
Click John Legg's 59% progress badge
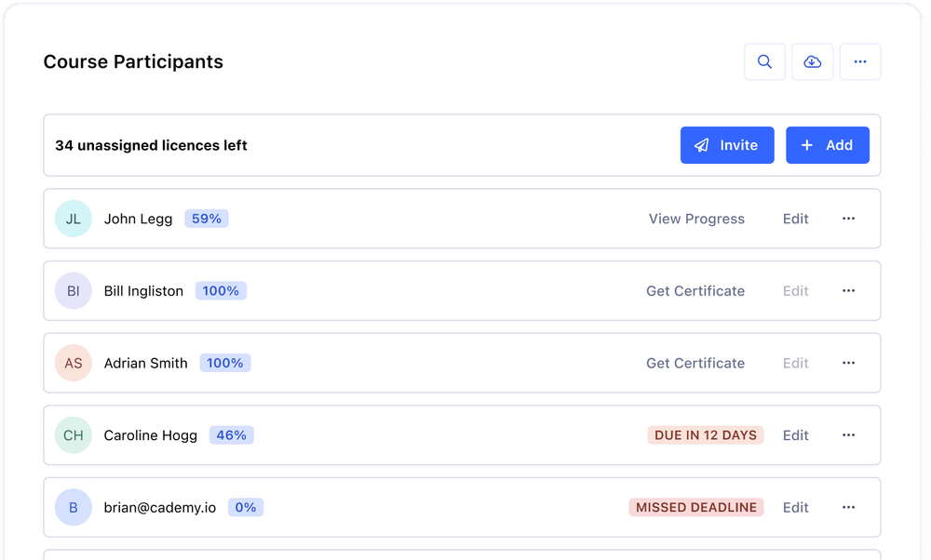click(x=207, y=218)
